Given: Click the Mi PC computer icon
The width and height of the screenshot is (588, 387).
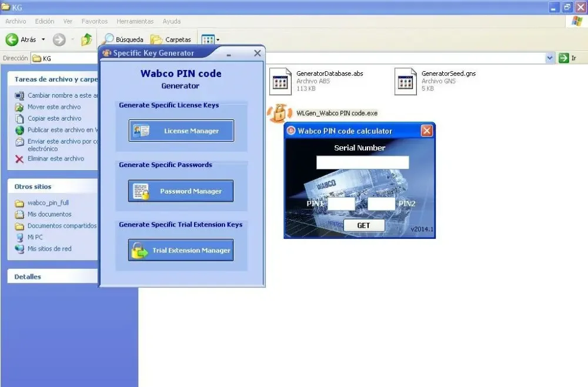Looking at the screenshot, I should pos(19,238).
